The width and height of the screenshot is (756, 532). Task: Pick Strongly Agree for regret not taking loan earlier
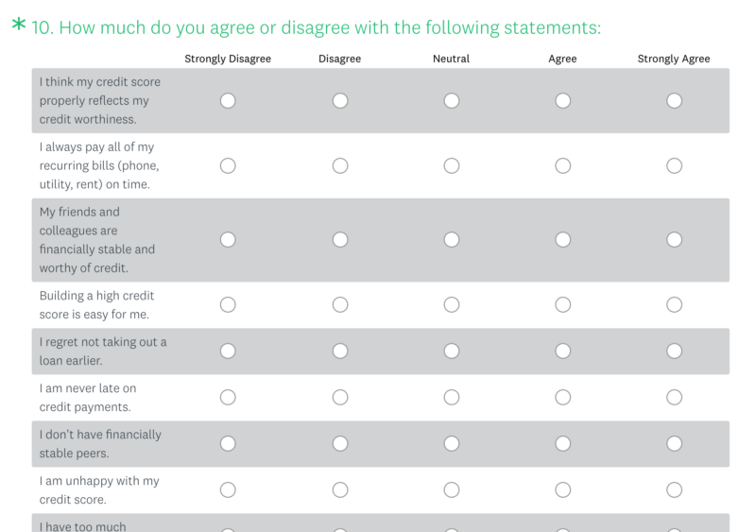coord(674,352)
